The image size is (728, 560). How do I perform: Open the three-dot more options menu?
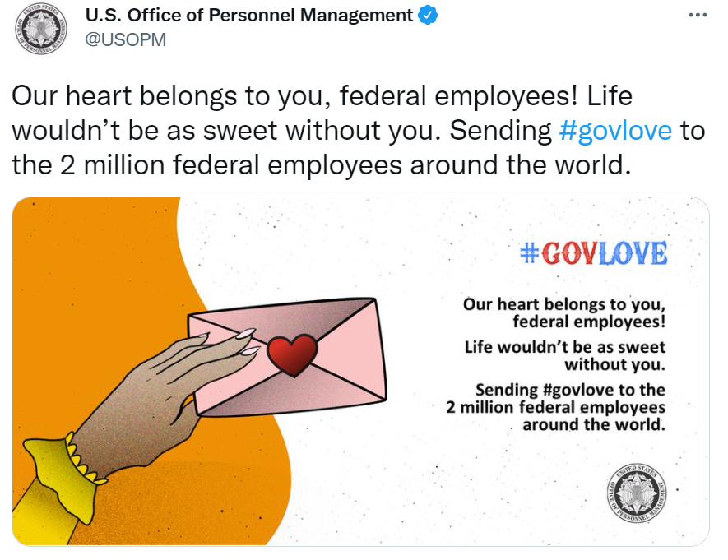pyautogui.click(x=698, y=16)
